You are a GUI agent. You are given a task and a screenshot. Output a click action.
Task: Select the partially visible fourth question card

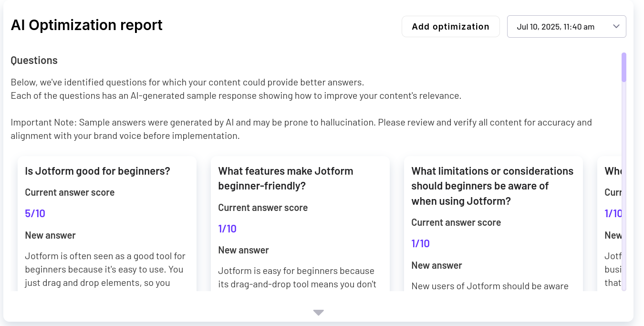611,223
